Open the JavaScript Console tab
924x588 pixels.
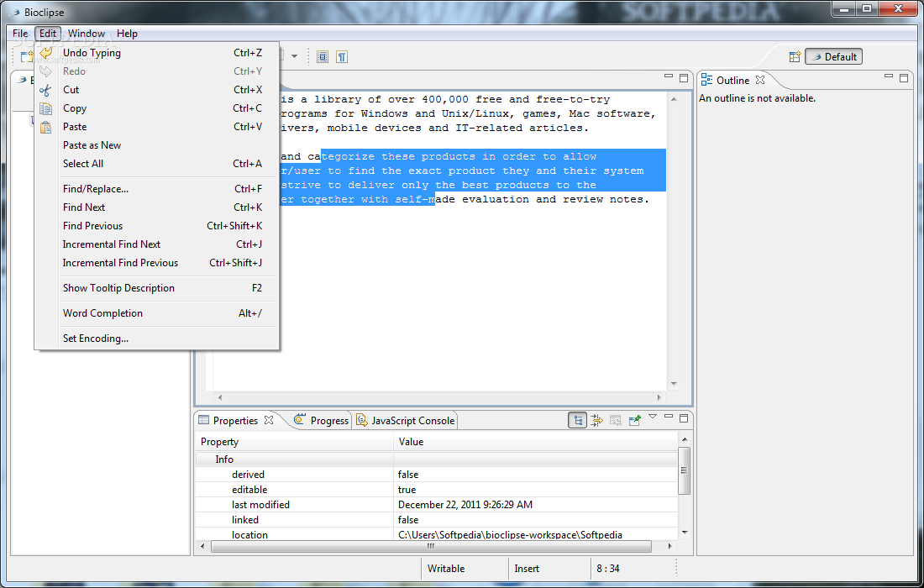click(406, 420)
